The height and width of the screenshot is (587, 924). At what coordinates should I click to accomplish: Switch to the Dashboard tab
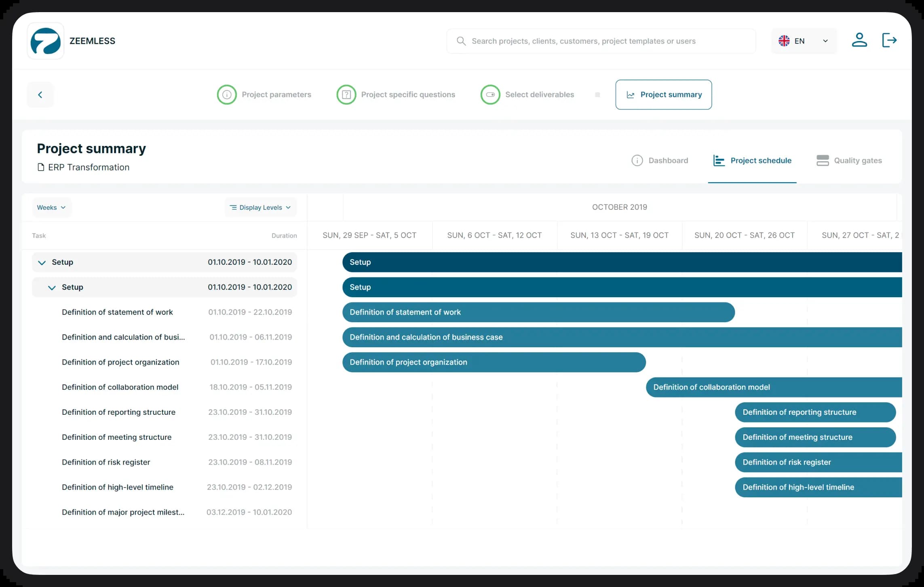pyautogui.click(x=660, y=160)
